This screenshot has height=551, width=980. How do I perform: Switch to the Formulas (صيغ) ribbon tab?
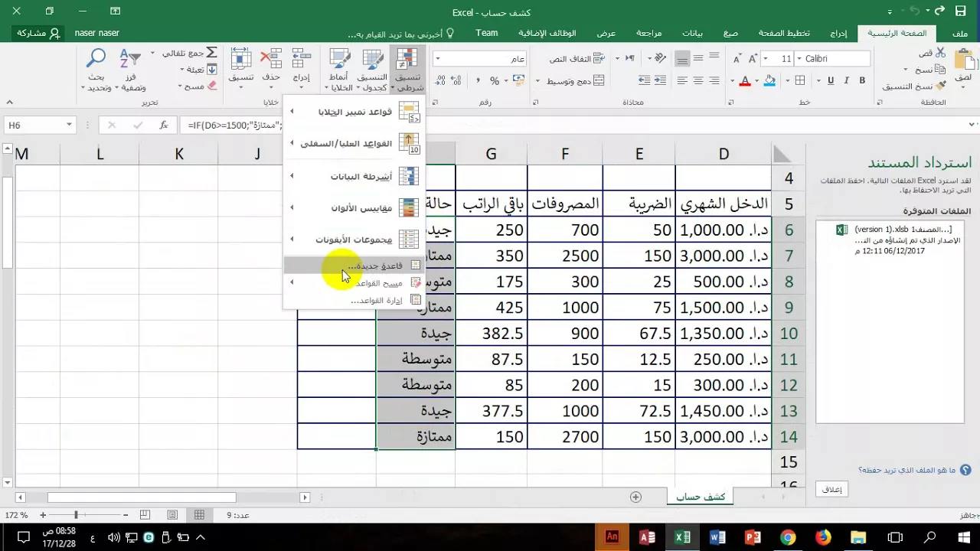(x=730, y=34)
